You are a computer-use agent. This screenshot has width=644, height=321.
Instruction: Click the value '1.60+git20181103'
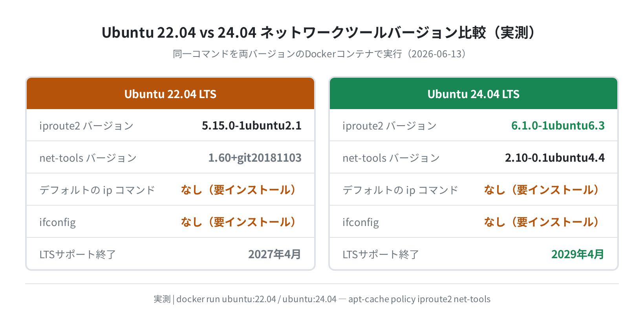click(255, 158)
